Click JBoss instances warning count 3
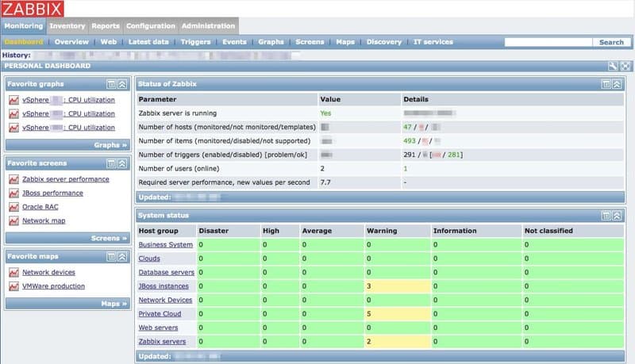This screenshot has width=635, height=364. (368, 286)
